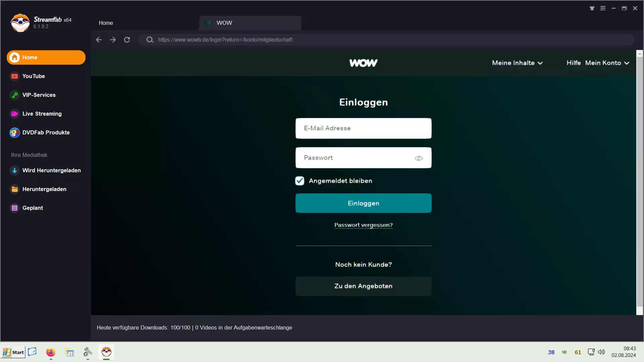Click the download arrow icon for Wird Heruntergeladen
Image resolution: width=644 pixels, height=362 pixels.
[x=14, y=170]
